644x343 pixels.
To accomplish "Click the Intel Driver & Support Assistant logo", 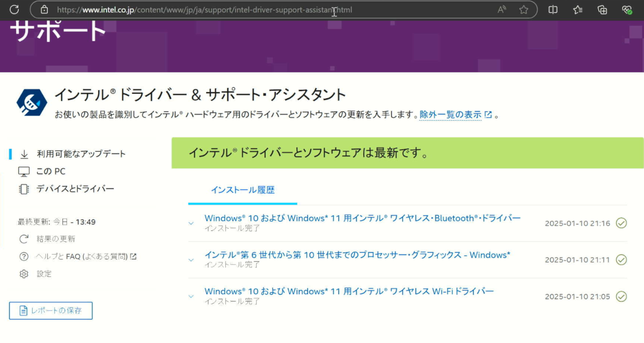I will click(x=32, y=103).
